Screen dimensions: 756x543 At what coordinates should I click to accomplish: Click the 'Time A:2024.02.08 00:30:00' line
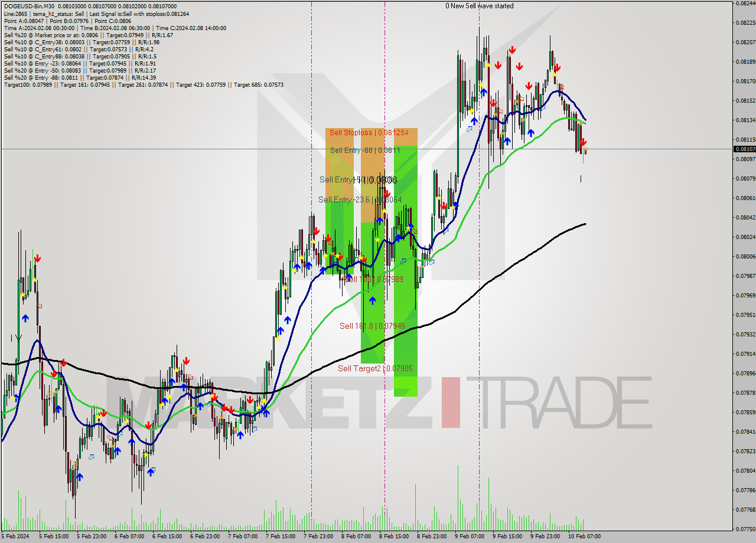click(115, 28)
